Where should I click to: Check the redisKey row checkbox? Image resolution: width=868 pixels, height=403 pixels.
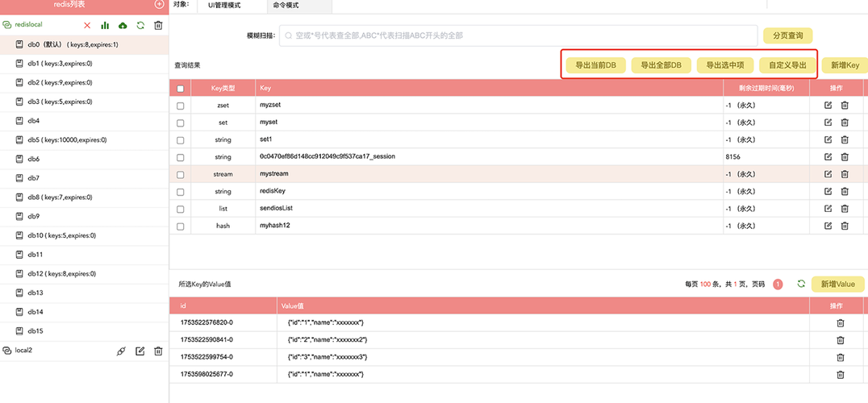click(180, 192)
